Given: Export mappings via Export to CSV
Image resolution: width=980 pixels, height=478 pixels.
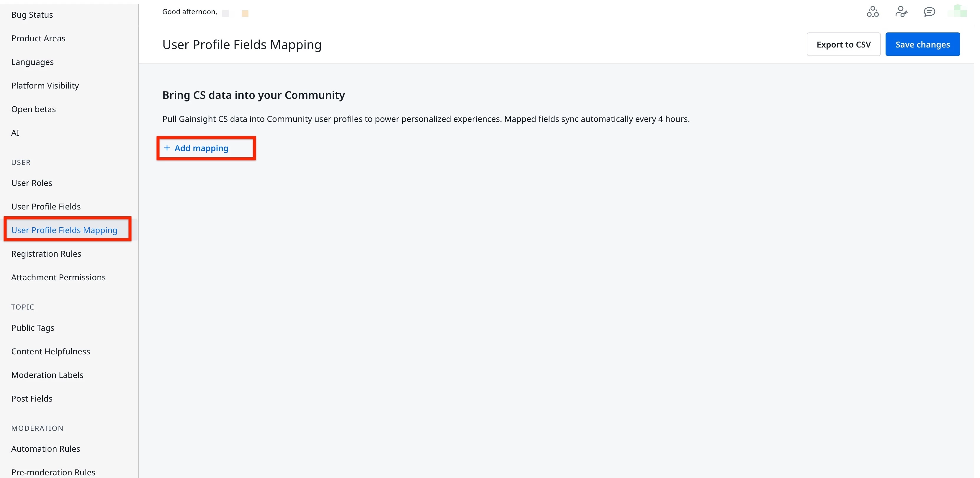Looking at the screenshot, I should click(843, 45).
